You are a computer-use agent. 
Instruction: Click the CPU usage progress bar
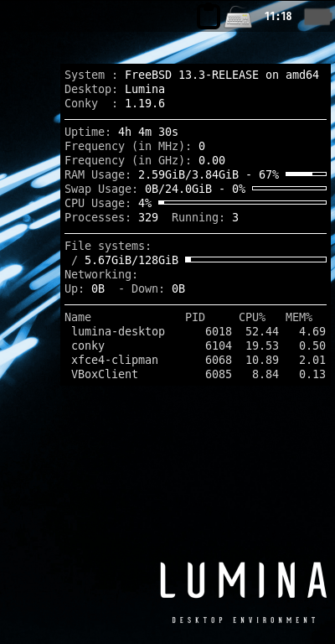(242, 202)
